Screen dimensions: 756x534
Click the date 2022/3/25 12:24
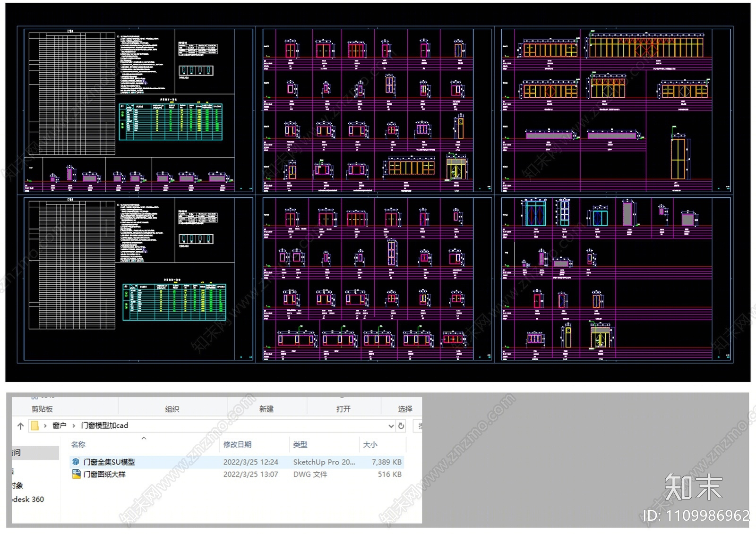point(250,462)
